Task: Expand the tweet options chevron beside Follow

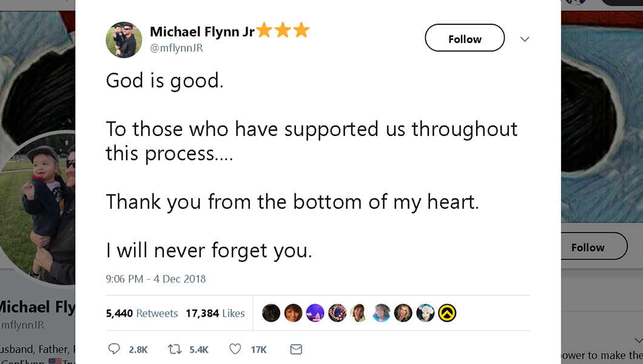Action: tap(525, 39)
